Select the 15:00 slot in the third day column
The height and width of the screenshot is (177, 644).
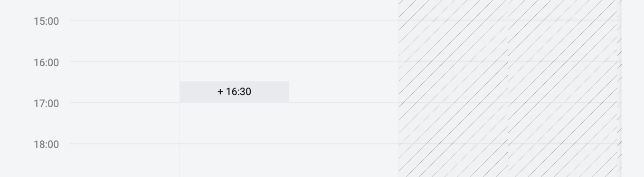[344, 41]
